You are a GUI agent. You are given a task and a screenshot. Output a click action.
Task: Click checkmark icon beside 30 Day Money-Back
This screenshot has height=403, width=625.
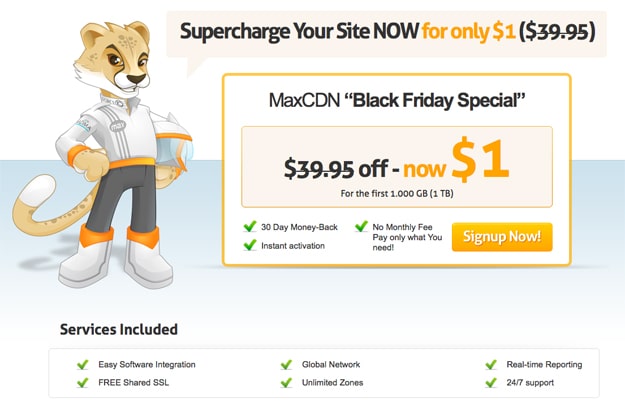click(x=249, y=227)
